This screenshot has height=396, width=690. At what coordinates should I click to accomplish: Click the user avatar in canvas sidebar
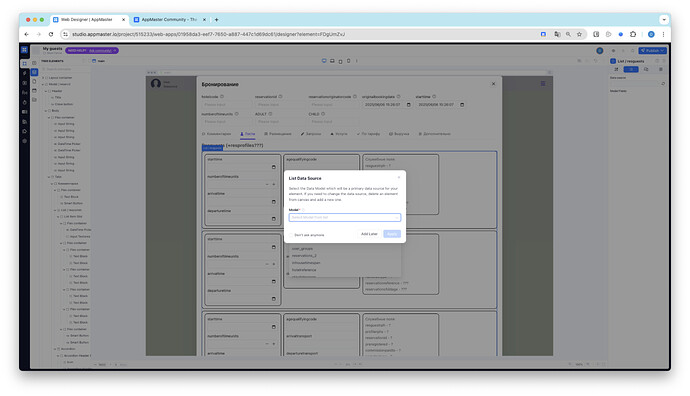pyautogui.click(x=156, y=84)
